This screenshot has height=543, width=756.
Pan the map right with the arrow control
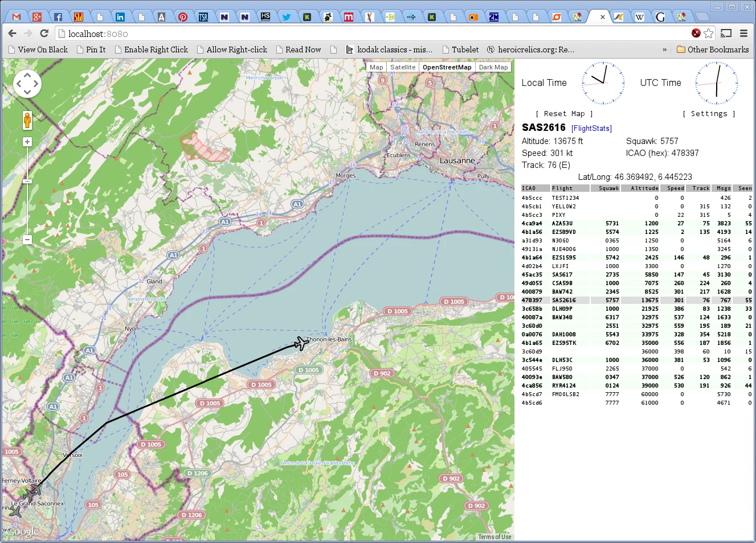point(36,84)
